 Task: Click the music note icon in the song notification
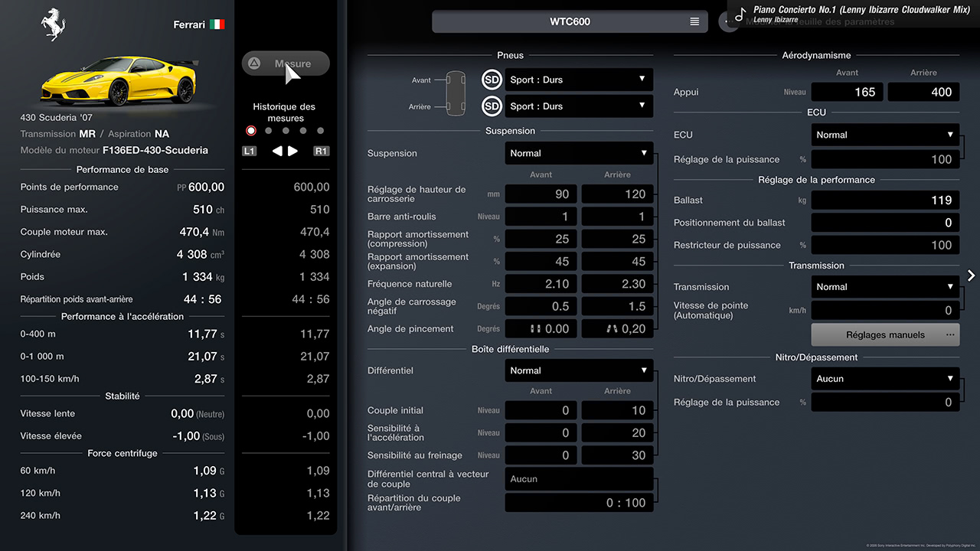tap(740, 15)
